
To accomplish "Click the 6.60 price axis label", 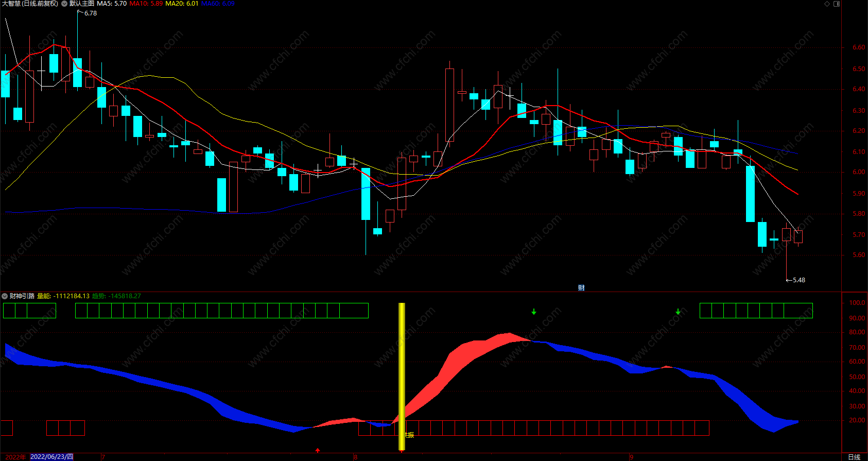I will pos(858,47).
